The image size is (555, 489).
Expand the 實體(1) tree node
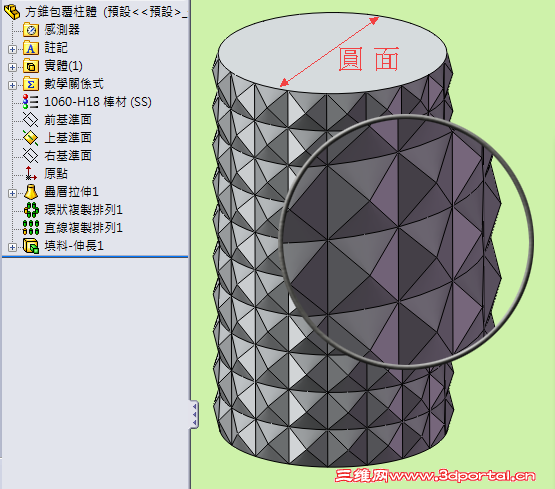pos(12,67)
